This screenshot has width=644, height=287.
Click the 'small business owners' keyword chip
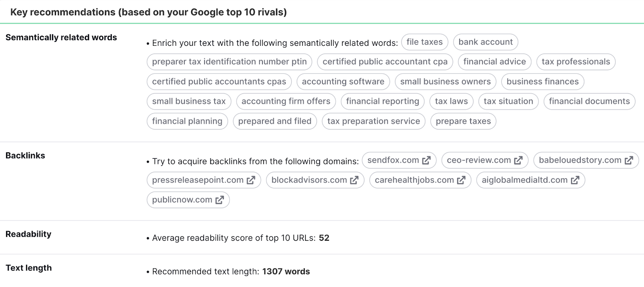click(446, 81)
